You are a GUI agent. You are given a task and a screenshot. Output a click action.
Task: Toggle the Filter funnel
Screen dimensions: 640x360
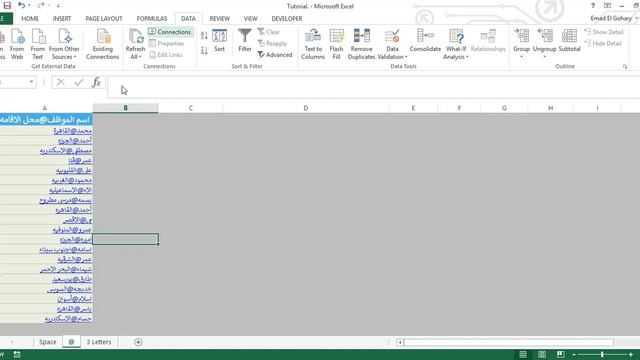pos(245,40)
